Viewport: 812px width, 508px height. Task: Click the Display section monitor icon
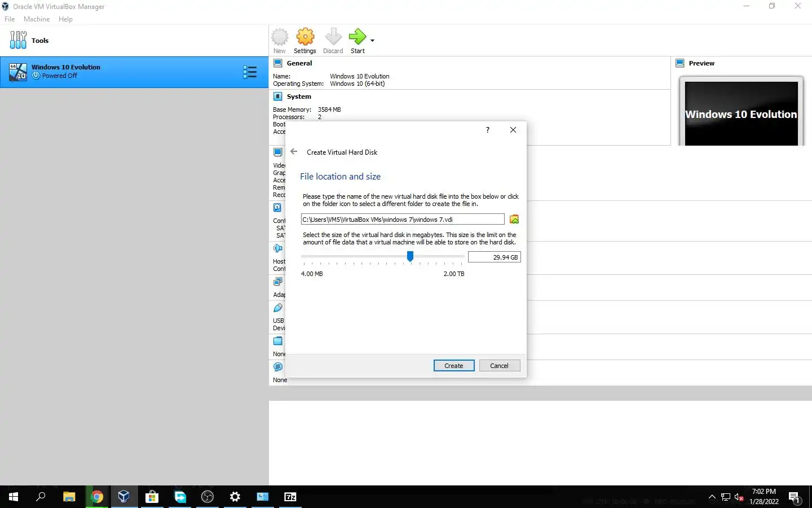coord(278,152)
